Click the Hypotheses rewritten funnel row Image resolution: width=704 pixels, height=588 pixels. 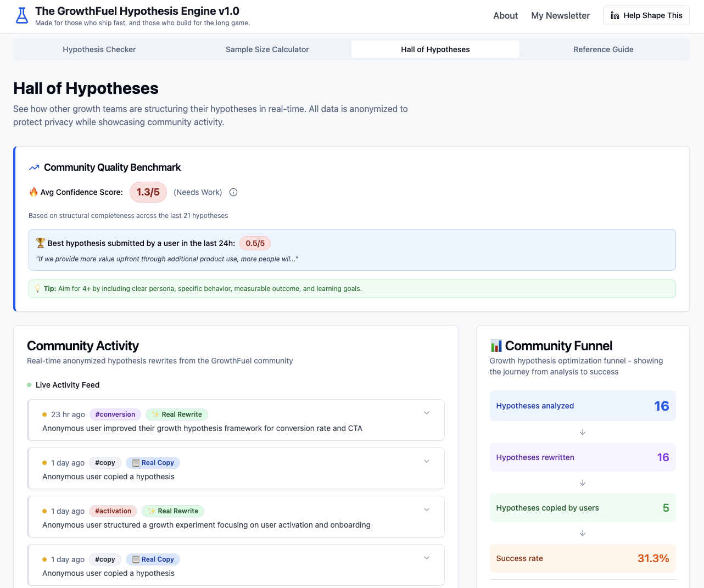[583, 457]
